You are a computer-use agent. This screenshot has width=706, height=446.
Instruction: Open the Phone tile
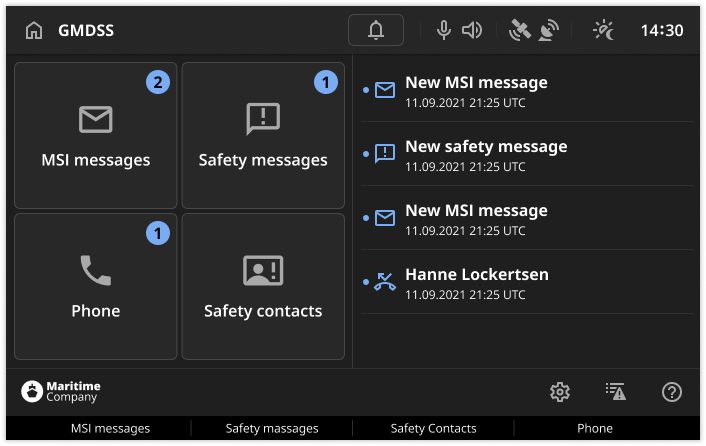[96, 286]
